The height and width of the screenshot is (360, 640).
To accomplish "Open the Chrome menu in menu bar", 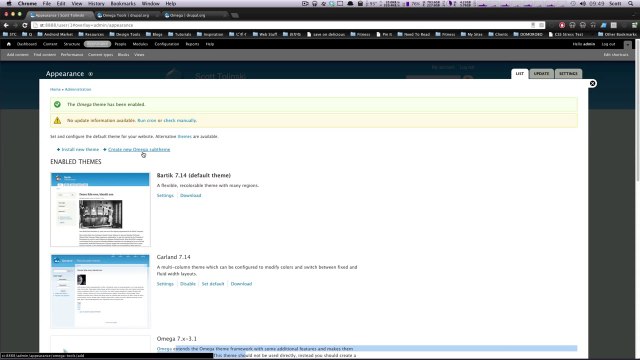I will [x=27, y=3].
